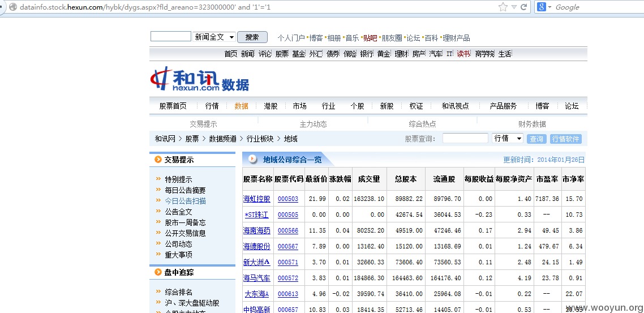Click the orange arrow icon beside 交易提示

click(x=158, y=160)
